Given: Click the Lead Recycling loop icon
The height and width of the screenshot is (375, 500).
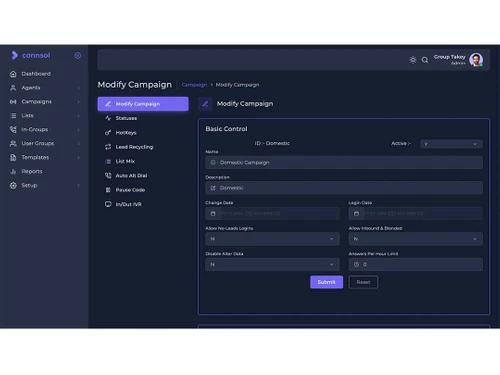Looking at the screenshot, I should point(108,147).
